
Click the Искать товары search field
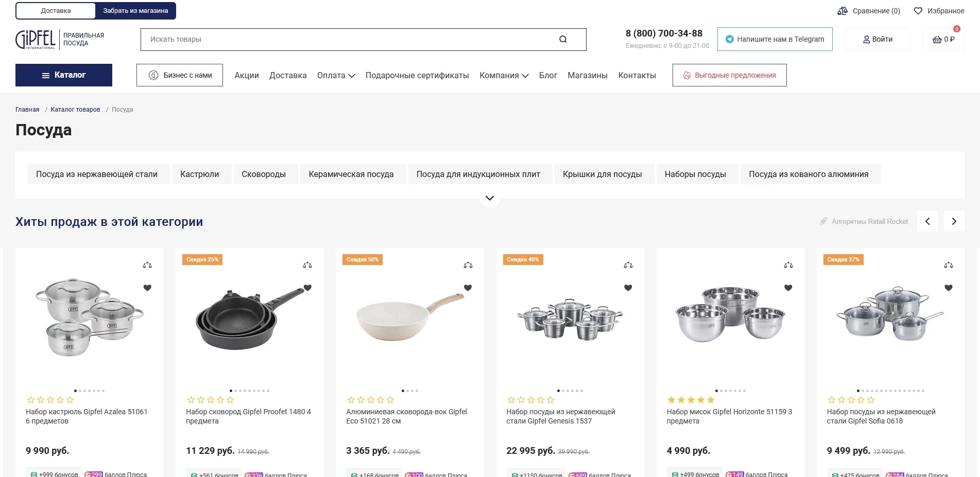(x=350, y=39)
